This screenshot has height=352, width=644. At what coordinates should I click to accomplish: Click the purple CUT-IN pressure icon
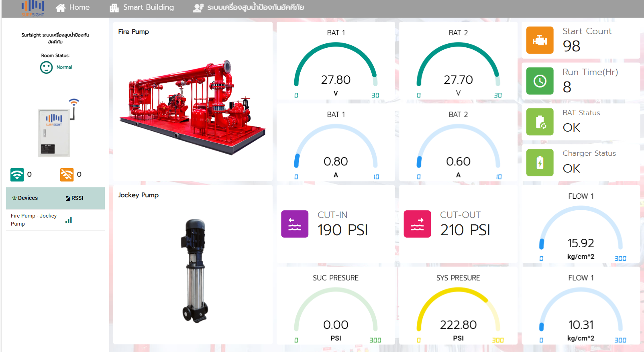pos(295,224)
